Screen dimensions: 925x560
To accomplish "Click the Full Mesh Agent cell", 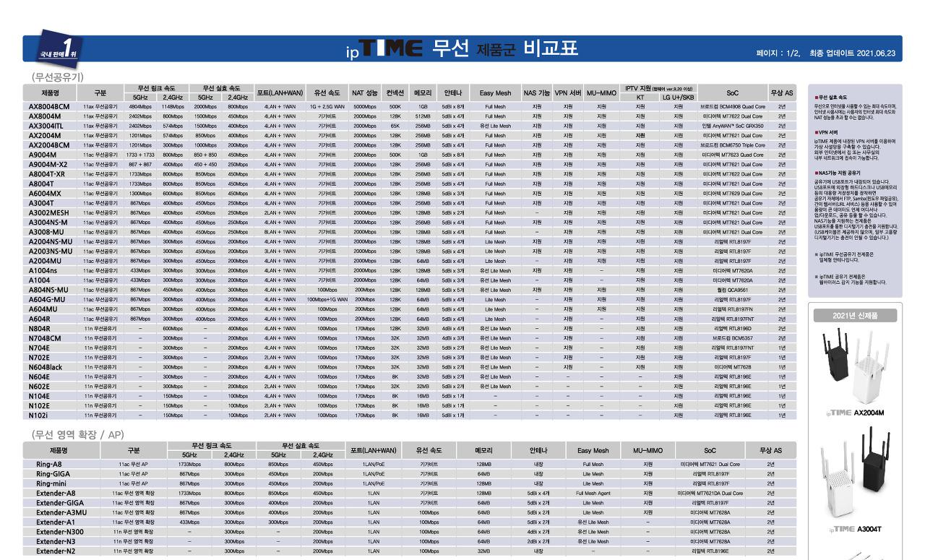I will 593,493.
